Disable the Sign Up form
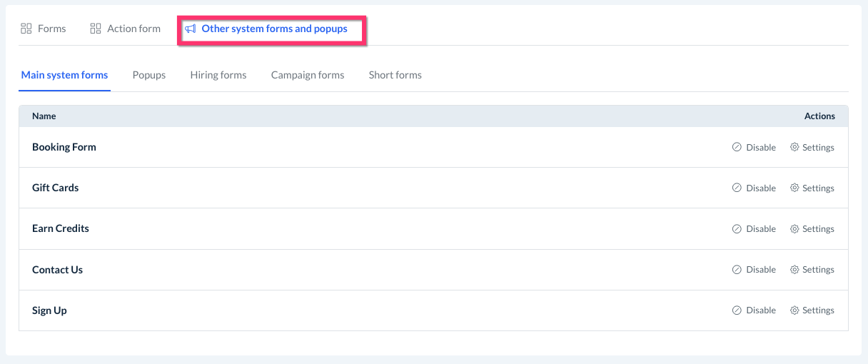This screenshot has width=868, height=364. tap(760, 310)
